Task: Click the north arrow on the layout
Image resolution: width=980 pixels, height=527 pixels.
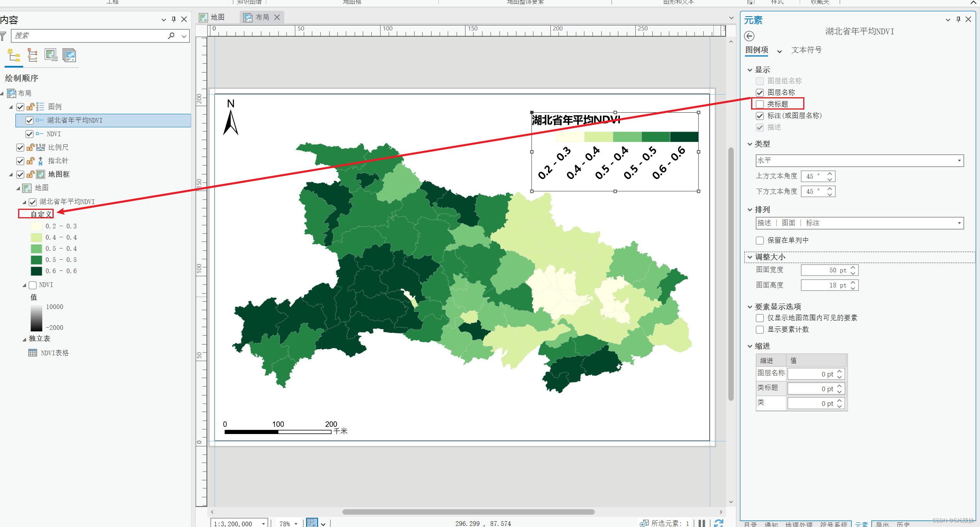Action: pos(231,117)
